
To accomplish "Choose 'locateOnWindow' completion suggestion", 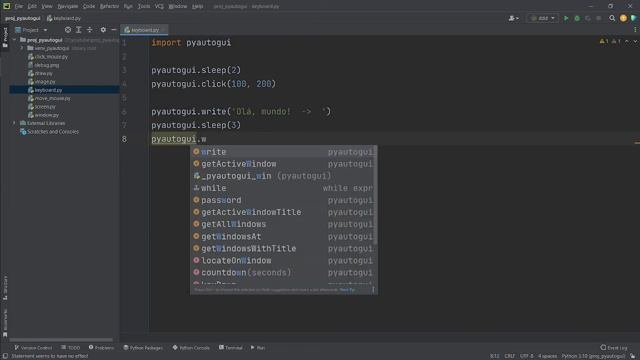I will coord(282,261).
